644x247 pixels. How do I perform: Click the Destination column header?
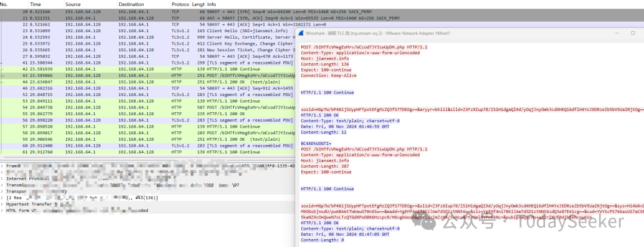[143, 4]
